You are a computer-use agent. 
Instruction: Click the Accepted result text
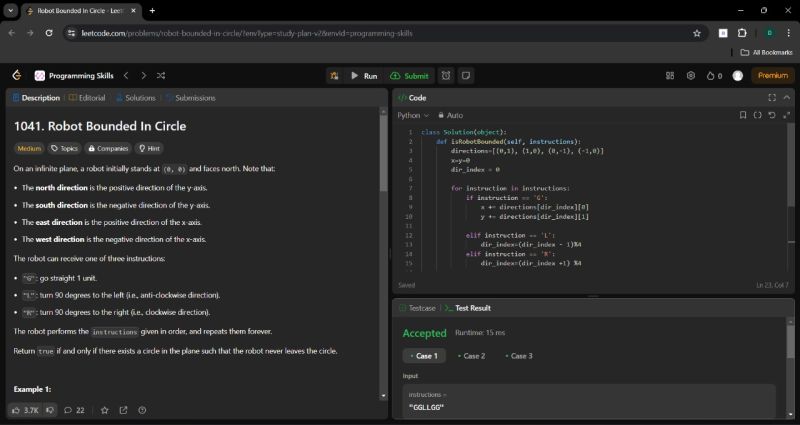[424, 333]
